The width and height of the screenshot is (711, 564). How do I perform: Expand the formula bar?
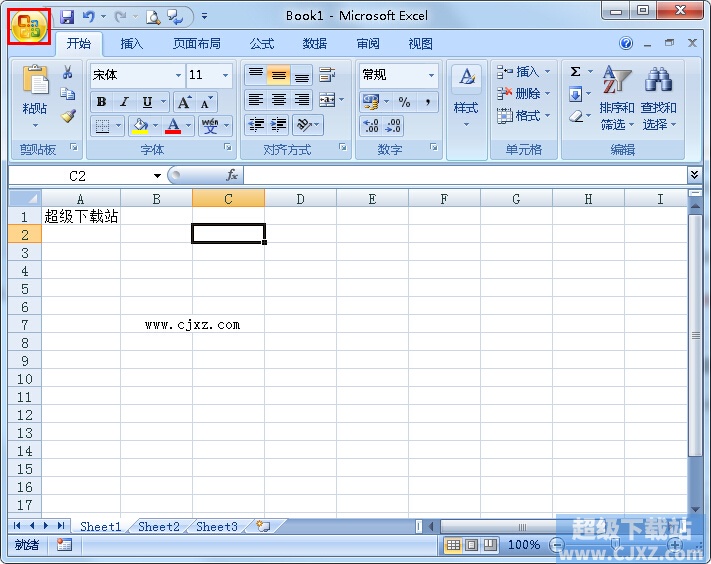694,175
